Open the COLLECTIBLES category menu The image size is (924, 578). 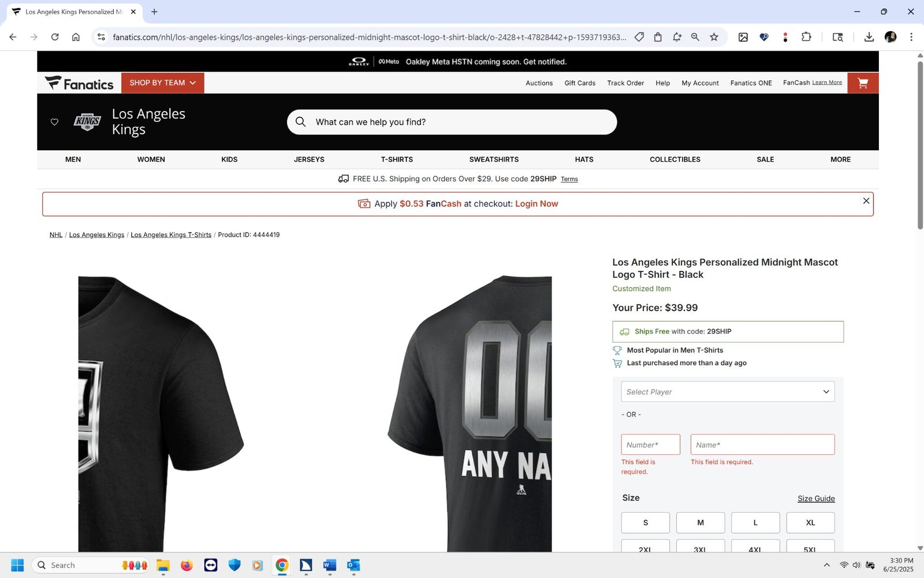675,160
